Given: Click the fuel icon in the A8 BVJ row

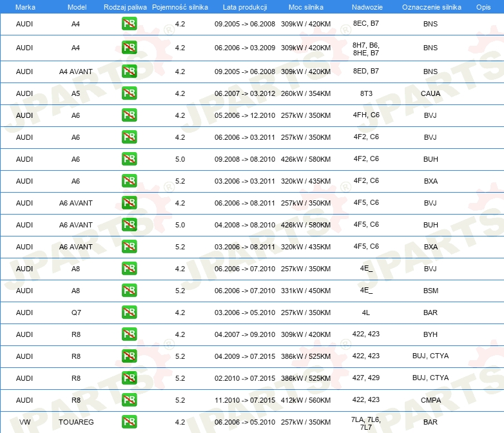Looking at the screenshot, I should point(129,269).
